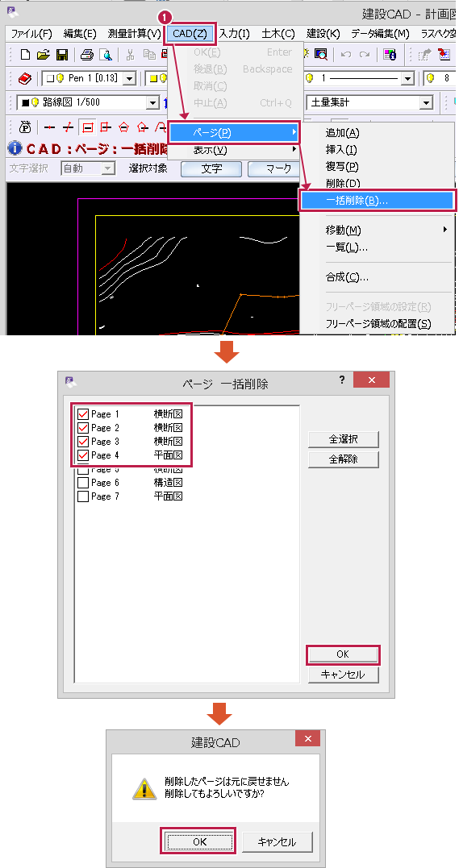Check the Page 7 平面図 checkbox
The image size is (459, 868).
(83, 496)
